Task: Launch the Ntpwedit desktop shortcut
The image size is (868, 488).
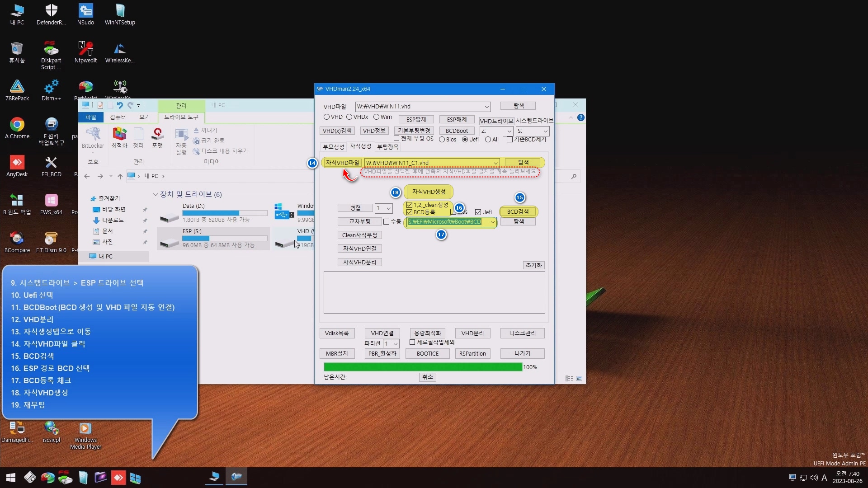Action: click(x=85, y=52)
